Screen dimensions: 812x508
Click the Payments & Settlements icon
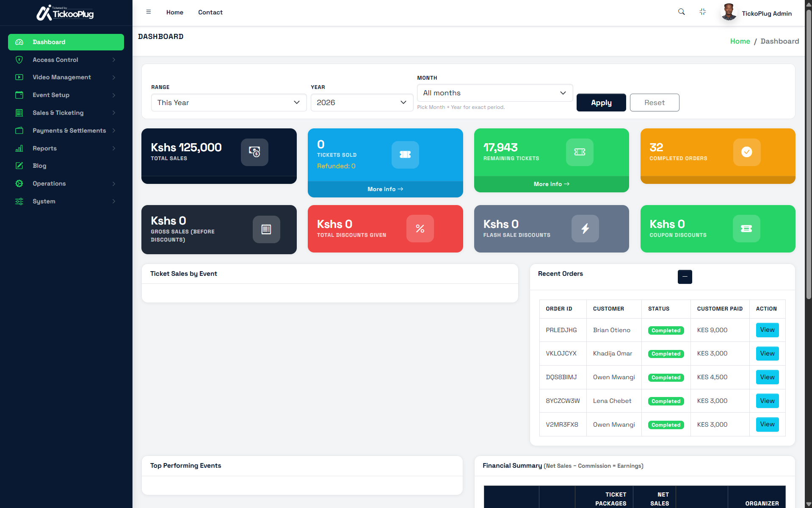click(19, 130)
